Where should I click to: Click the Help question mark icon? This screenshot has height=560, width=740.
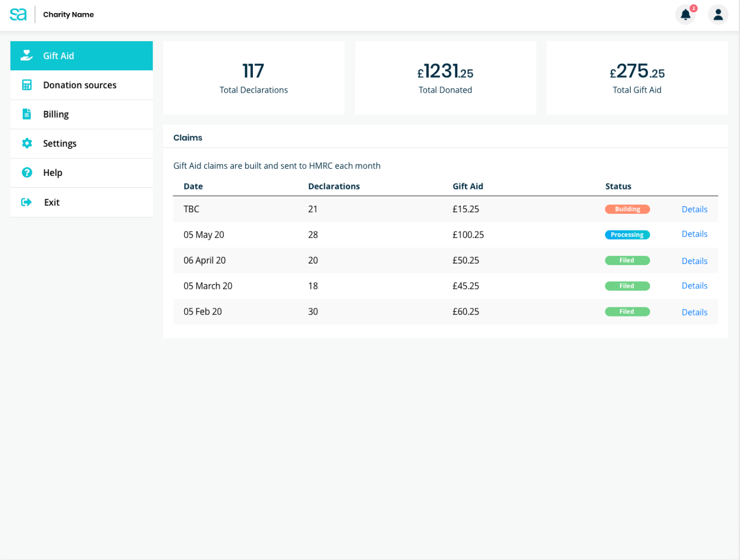(27, 173)
